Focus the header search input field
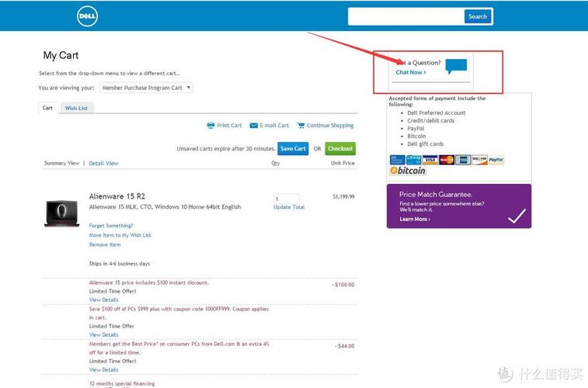This screenshot has width=588, height=388. 406,16
